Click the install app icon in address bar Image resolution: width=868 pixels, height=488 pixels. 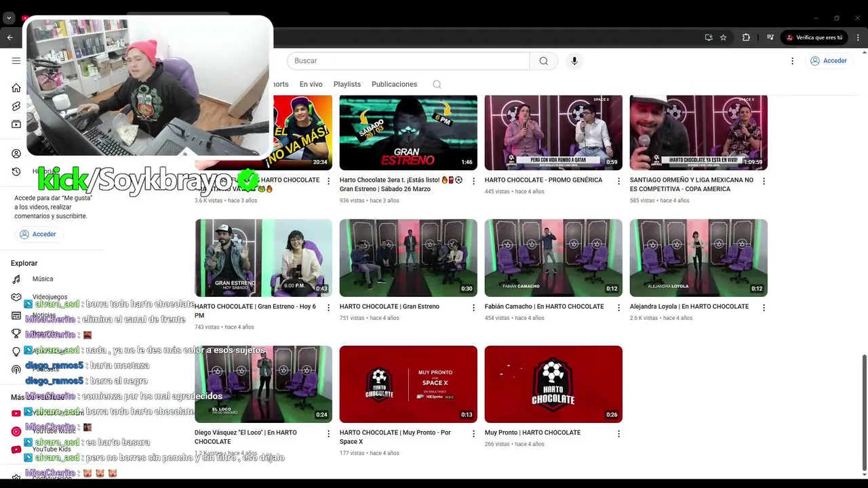pos(709,37)
